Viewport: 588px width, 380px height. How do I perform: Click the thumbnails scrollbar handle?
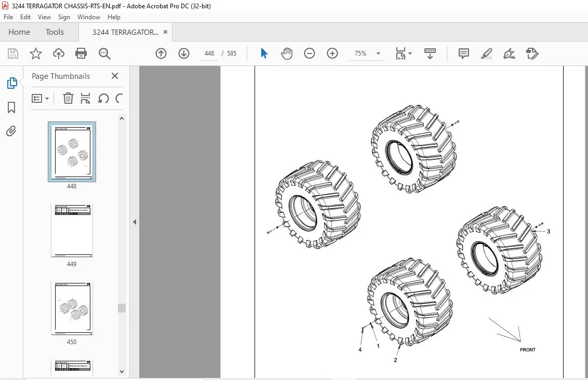(x=122, y=308)
